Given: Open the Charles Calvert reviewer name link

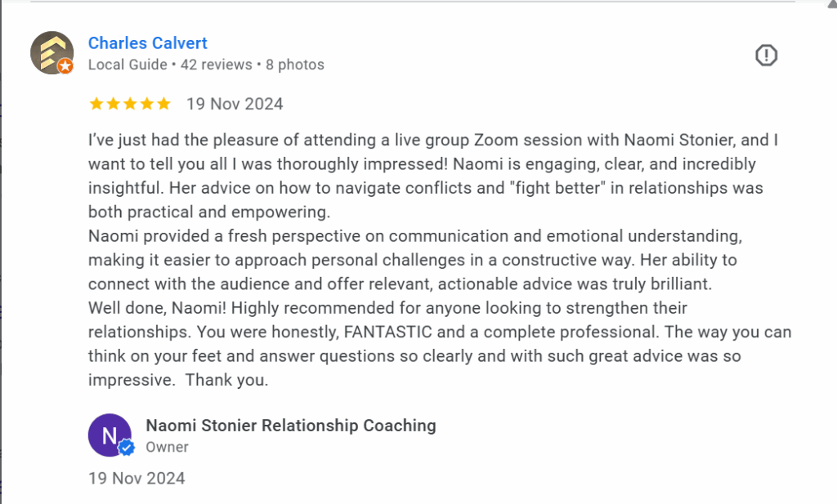Looking at the screenshot, I should coord(148,43).
